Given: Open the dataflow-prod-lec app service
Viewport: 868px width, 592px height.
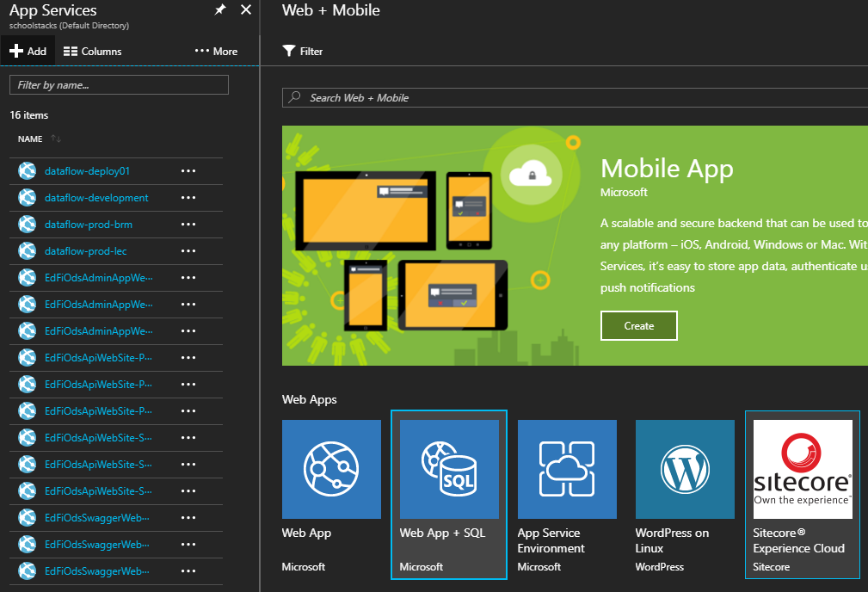Looking at the screenshot, I should coord(86,251).
